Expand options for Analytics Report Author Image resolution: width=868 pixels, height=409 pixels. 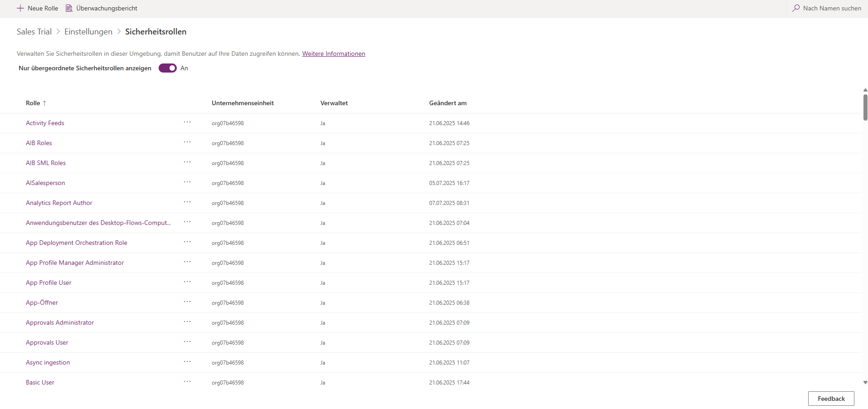pos(187,202)
